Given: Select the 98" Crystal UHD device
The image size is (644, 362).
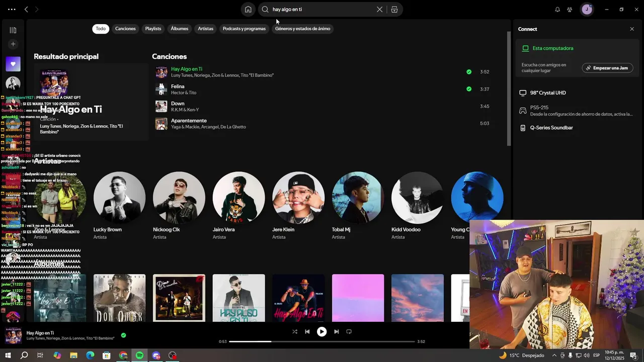Looking at the screenshot, I should (578, 93).
